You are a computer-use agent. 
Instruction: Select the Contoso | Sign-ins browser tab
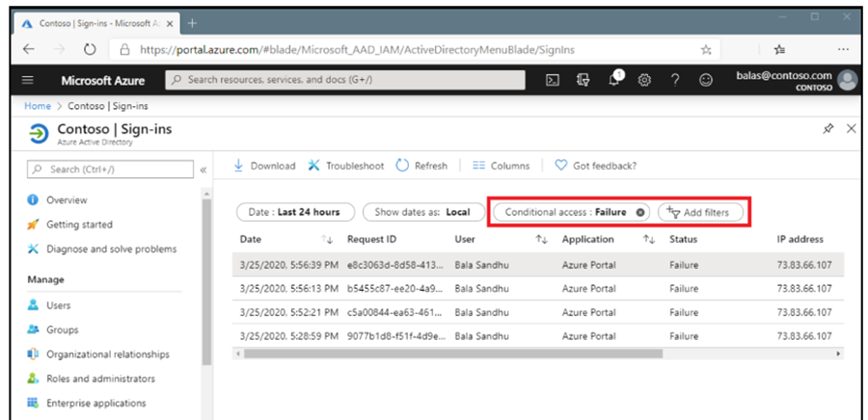pyautogui.click(x=96, y=24)
